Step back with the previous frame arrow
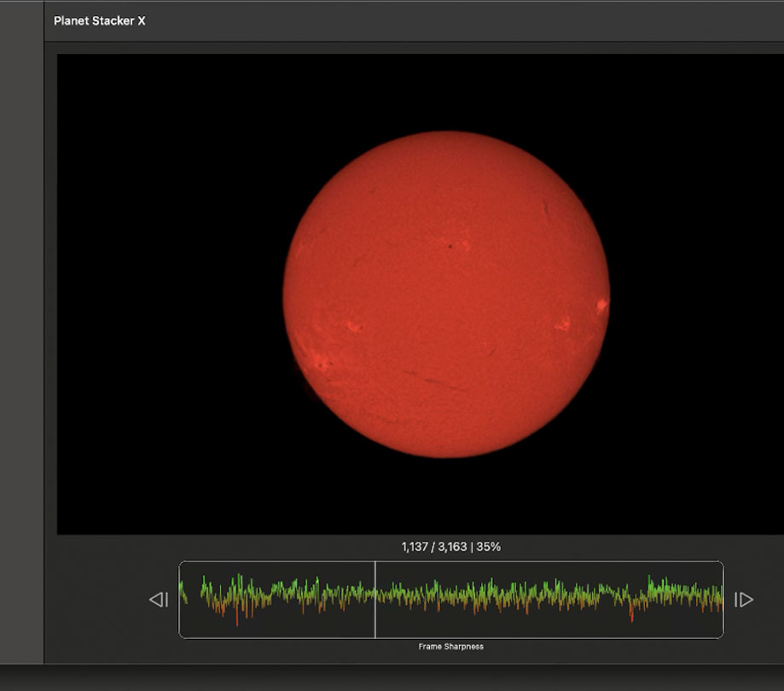This screenshot has width=784, height=691. [159, 600]
